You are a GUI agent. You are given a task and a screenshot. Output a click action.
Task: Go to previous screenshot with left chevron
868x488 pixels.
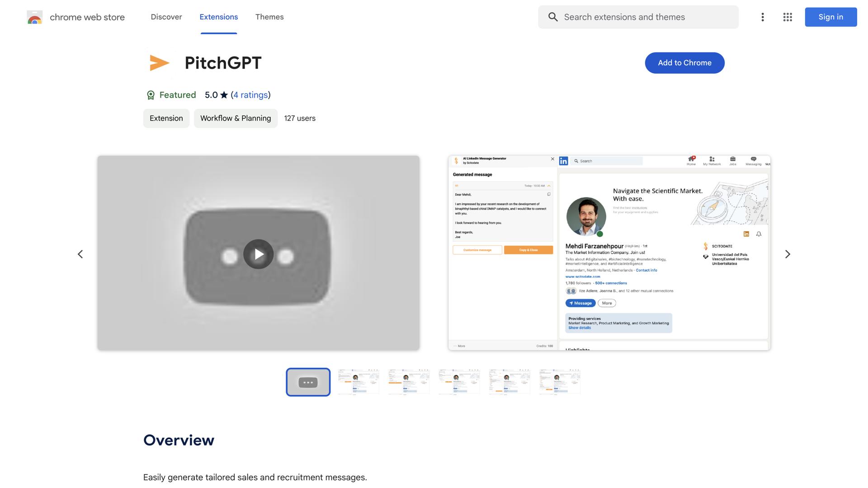point(80,254)
